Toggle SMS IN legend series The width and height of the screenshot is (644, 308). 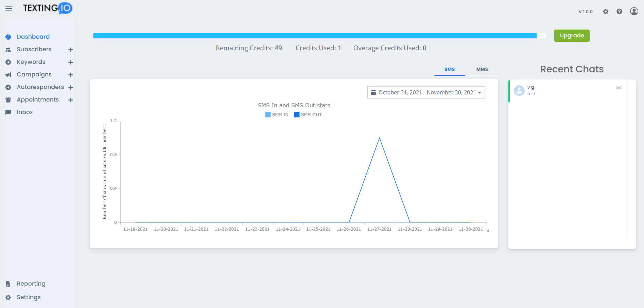[x=277, y=115]
